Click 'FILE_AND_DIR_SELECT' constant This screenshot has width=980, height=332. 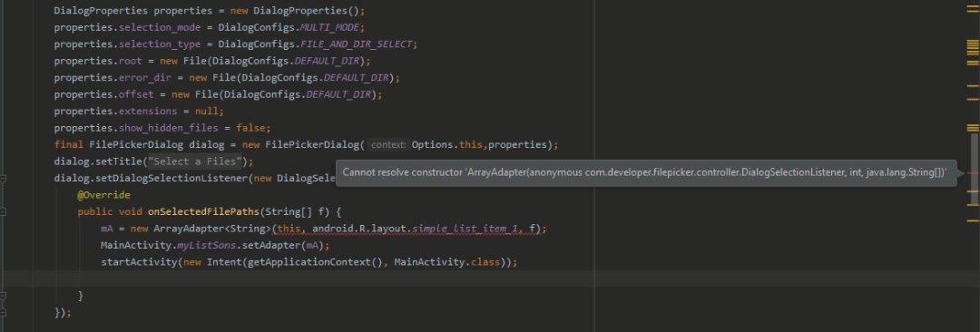pos(357,44)
